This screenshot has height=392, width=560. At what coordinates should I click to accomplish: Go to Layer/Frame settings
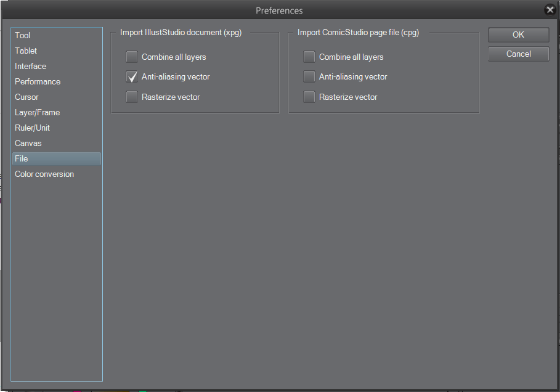point(57,112)
